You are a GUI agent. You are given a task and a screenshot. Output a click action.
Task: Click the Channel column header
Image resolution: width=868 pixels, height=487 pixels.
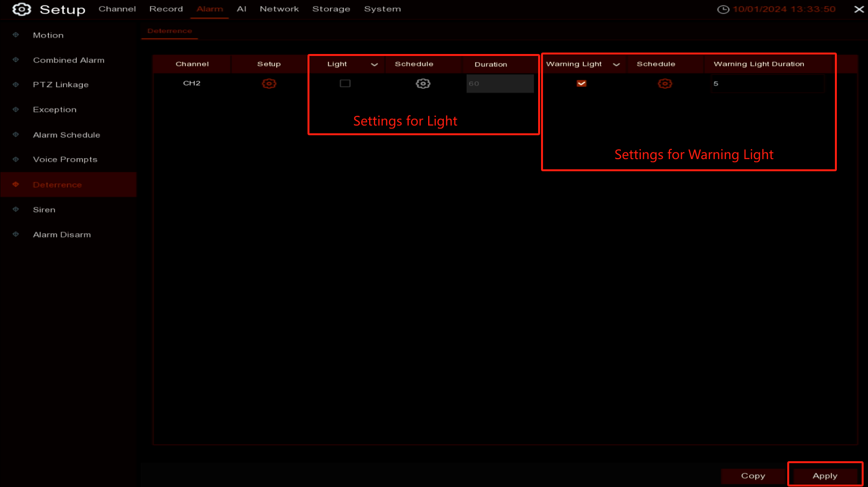click(192, 64)
